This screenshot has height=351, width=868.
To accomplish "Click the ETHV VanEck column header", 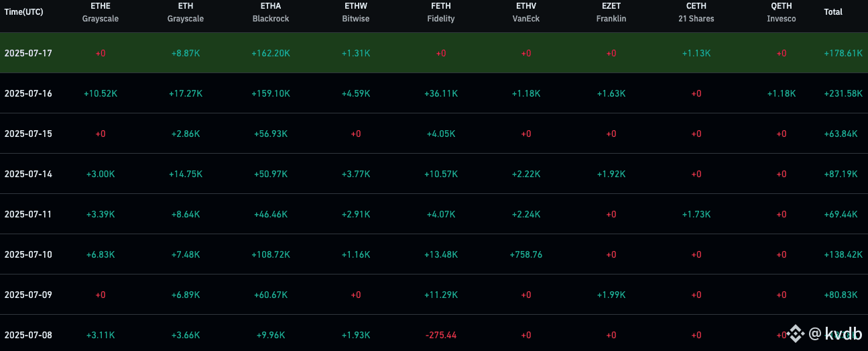I will click(526, 12).
